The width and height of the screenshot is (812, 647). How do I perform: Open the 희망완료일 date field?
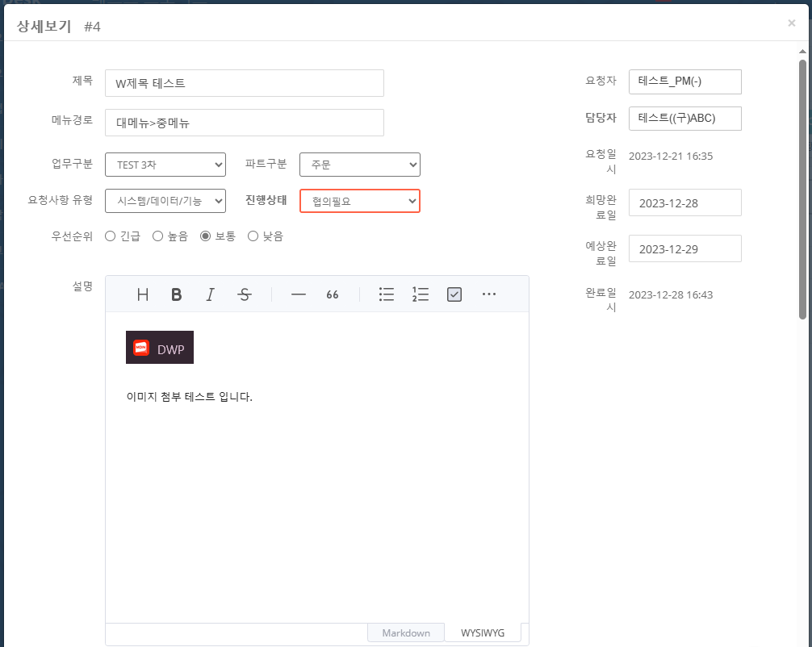click(x=684, y=202)
